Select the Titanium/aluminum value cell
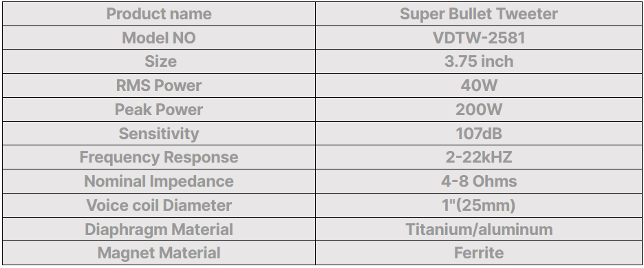Image resolution: width=644 pixels, height=268 pixels. click(479, 229)
